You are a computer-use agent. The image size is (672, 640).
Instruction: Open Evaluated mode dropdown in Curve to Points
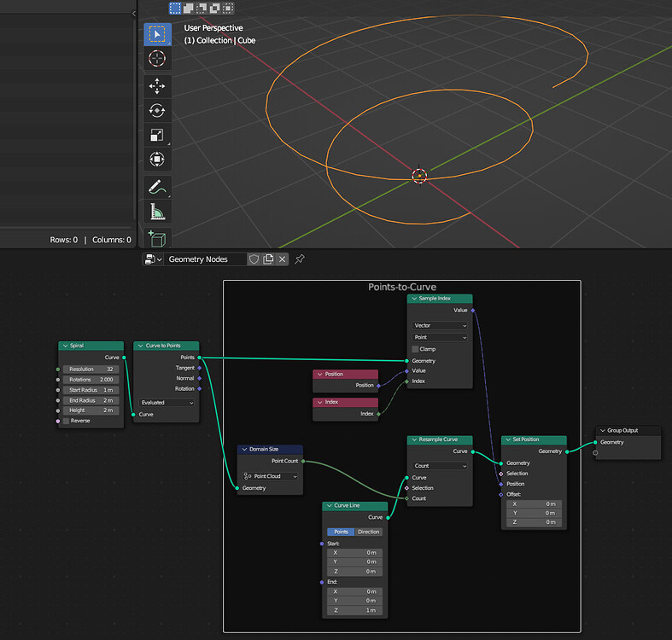[167, 403]
